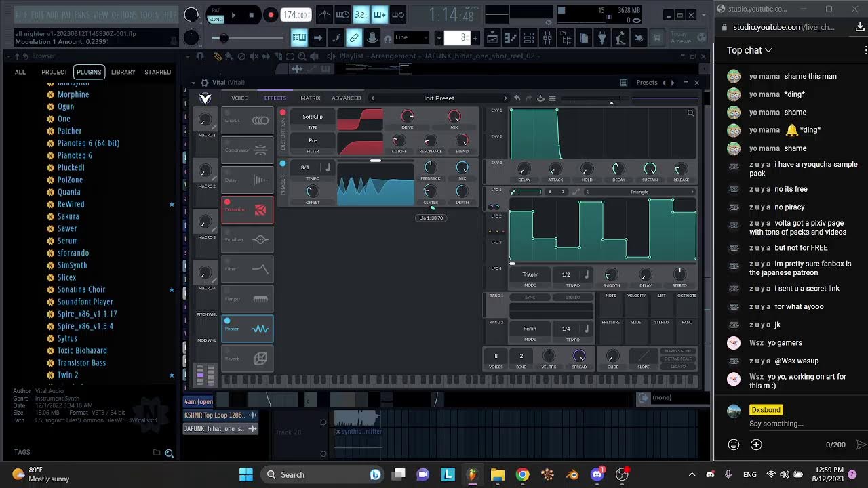This screenshot has width=868, height=488.
Task: Enable the Compressor effect slot
Action: click(x=247, y=150)
